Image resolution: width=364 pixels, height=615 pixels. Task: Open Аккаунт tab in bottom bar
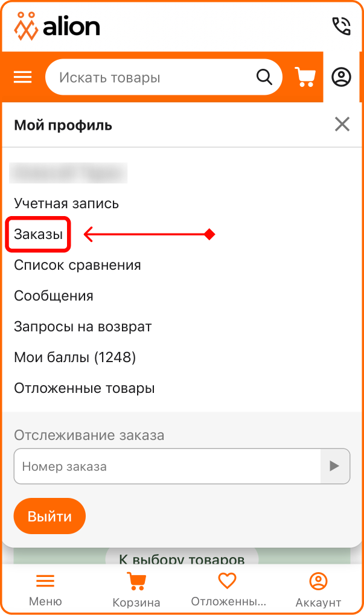pos(318,590)
